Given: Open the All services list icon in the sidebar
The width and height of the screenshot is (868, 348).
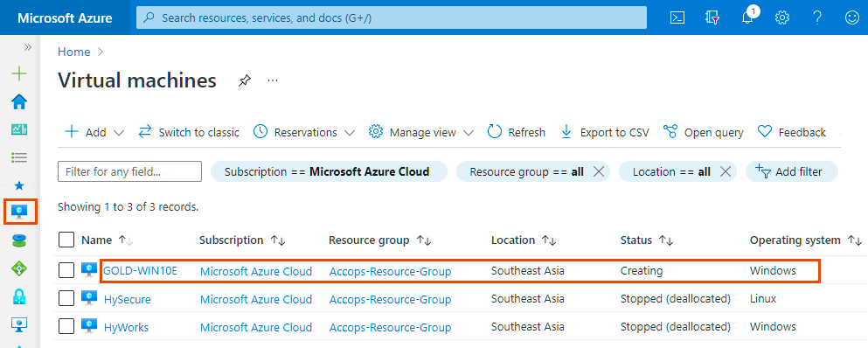Looking at the screenshot, I should 19,158.
